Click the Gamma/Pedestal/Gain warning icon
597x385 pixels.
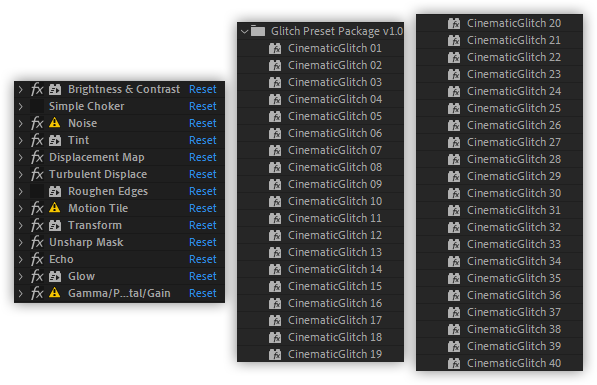click(55, 293)
